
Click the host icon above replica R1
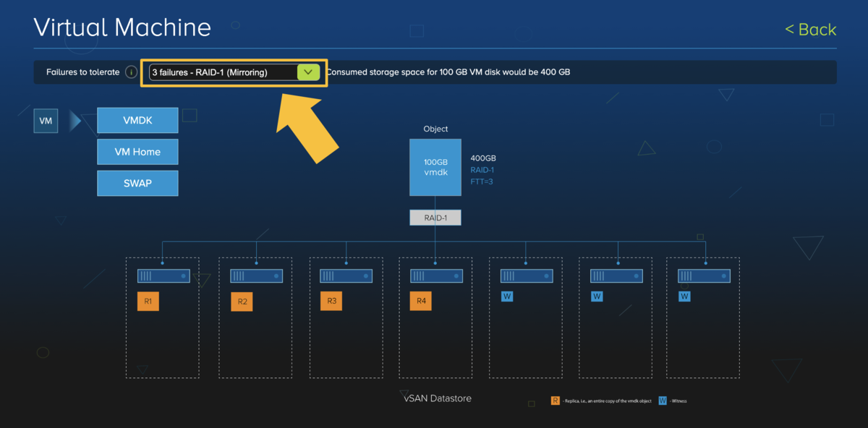click(x=163, y=275)
